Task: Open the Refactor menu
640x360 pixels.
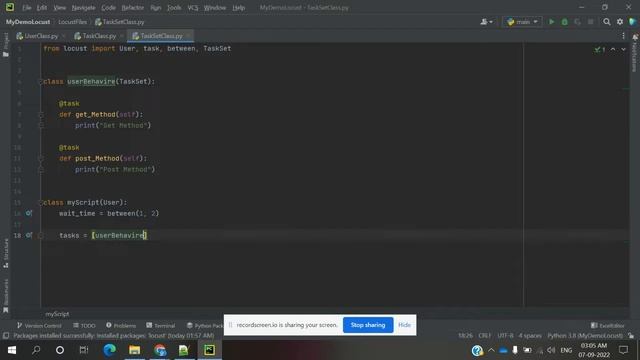Action: pos(133,7)
